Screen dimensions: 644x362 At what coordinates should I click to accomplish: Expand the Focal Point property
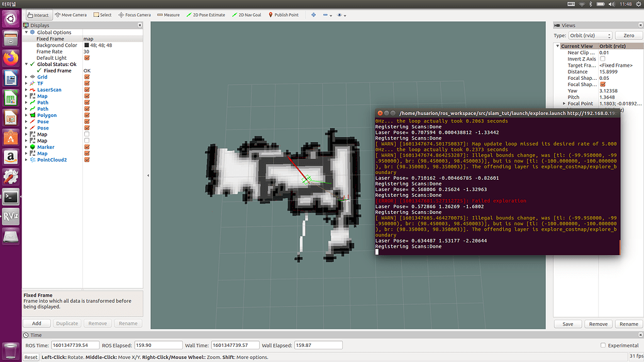coord(564,103)
